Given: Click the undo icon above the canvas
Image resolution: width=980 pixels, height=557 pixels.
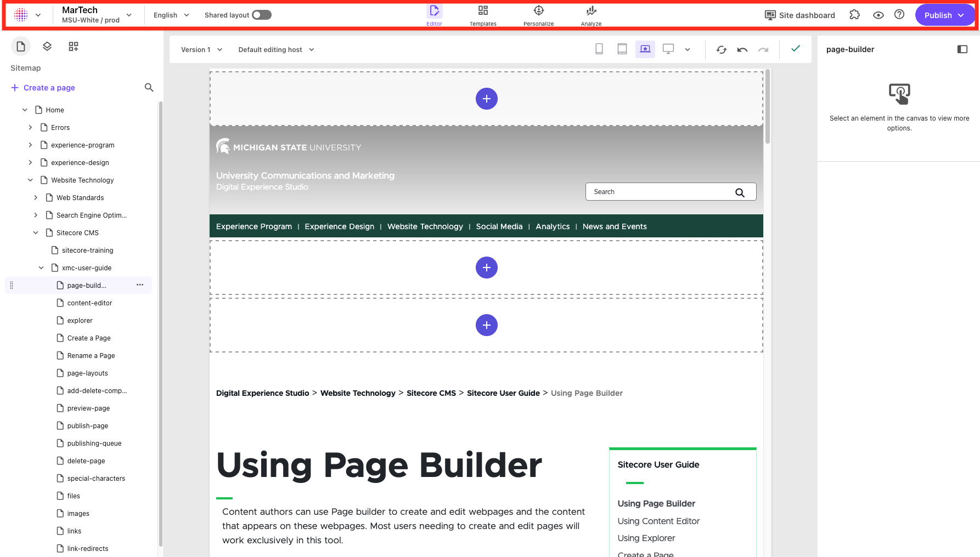Looking at the screenshot, I should (742, 49).
